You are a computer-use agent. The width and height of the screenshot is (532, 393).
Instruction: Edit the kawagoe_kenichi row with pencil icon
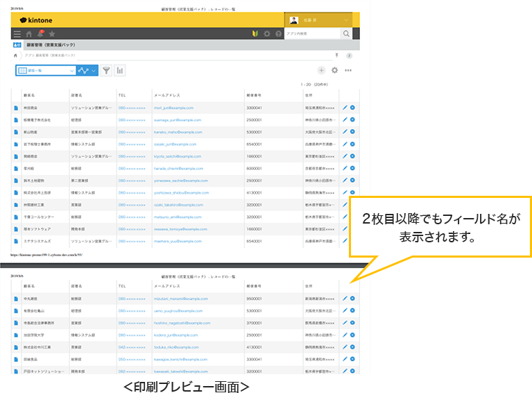tap(345, 359)
